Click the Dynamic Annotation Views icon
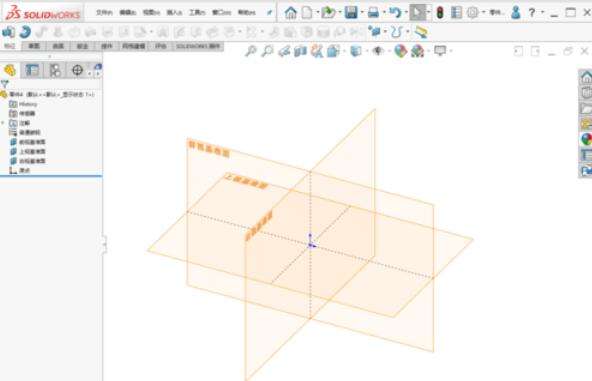The height and width of the screenshot is (381, 592). [x=317, y=51]
